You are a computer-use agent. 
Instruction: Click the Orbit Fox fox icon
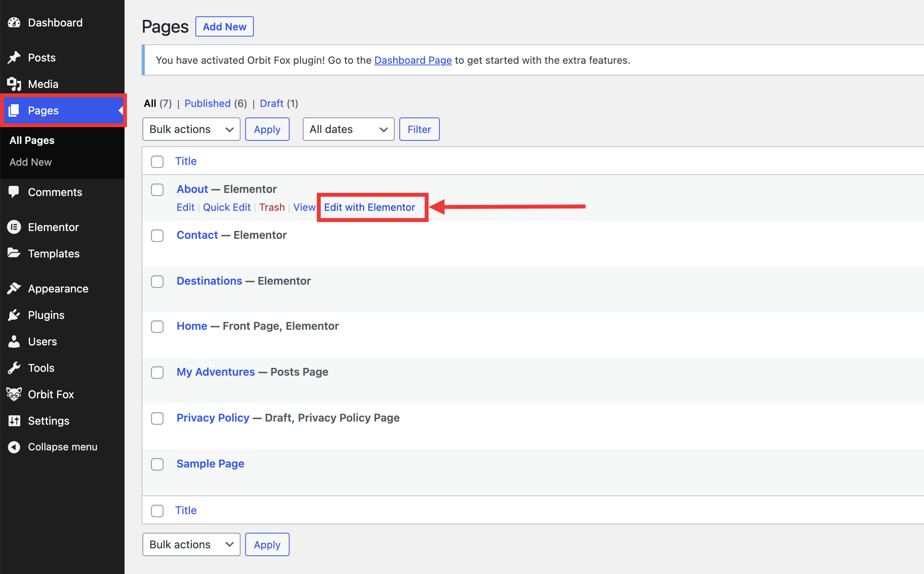pos(14,394)
